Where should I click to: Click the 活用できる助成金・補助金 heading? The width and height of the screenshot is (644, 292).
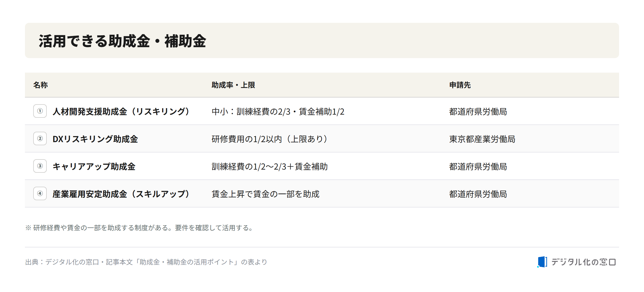(122, 41)
